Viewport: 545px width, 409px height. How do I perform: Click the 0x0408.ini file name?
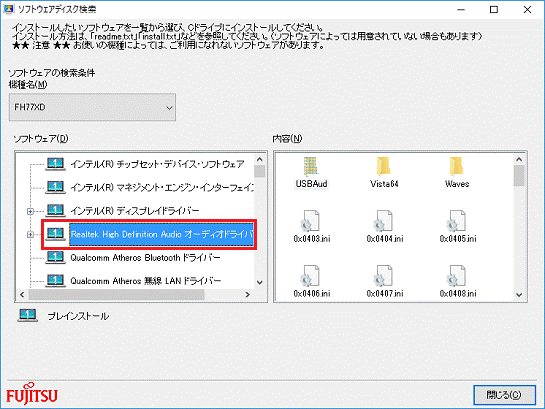click(458, 294)
